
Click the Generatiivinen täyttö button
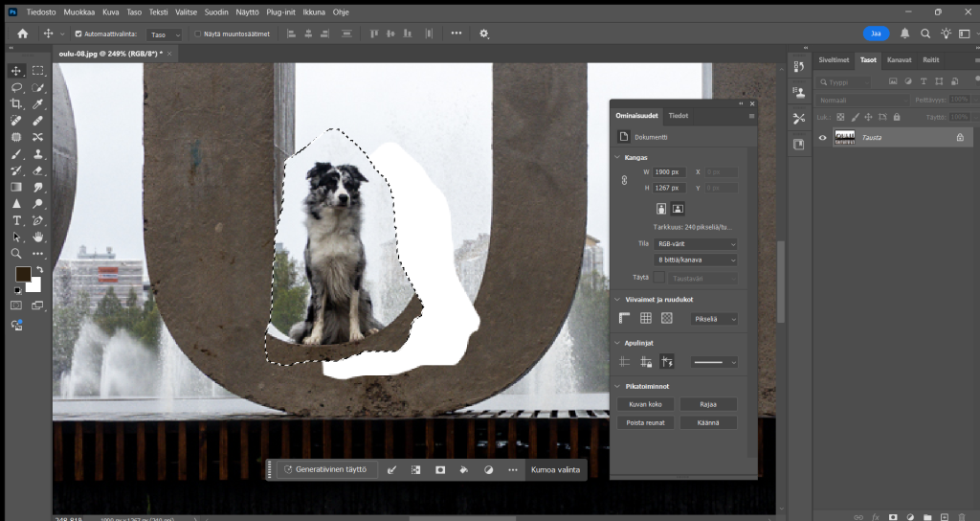[x=325, y=470]
